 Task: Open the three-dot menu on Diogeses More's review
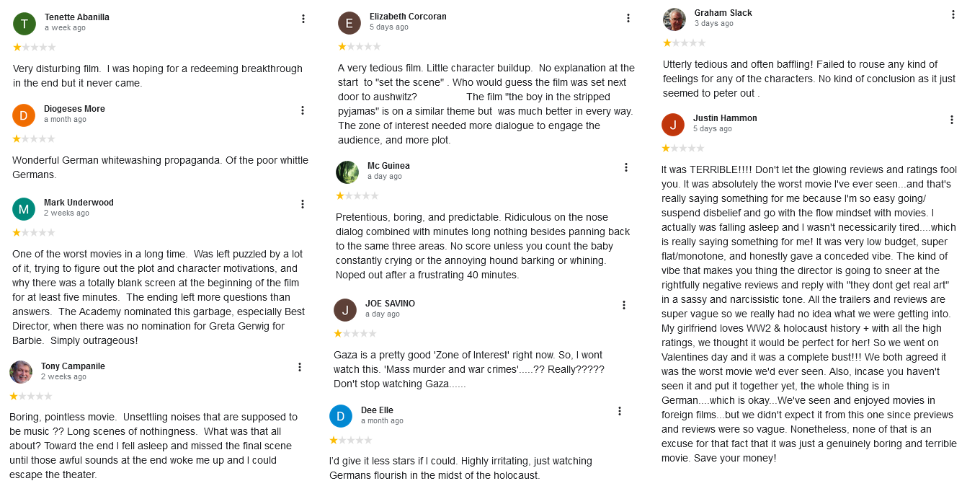pos(303,110)
